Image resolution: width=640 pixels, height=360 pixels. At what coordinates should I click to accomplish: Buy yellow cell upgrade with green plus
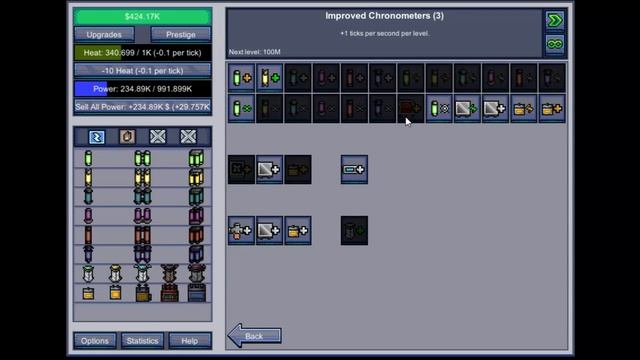[269, 78]
